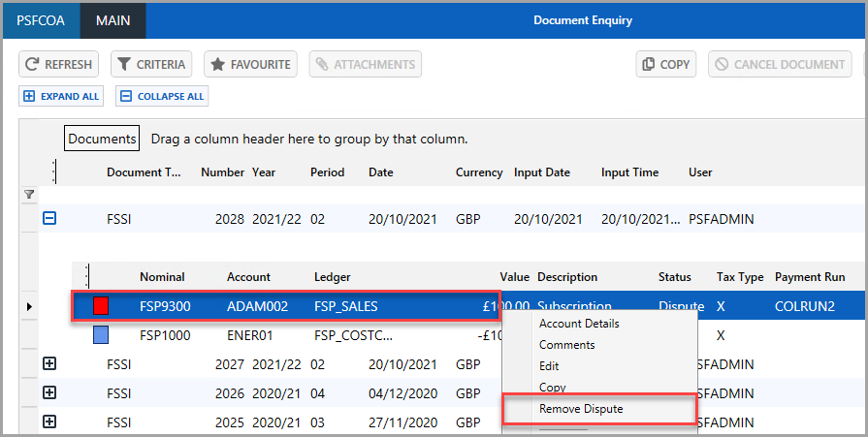The image size is (868, 437).
Task: Select the COLRUN2 payment run cell
Action: (x=805, y=306)
